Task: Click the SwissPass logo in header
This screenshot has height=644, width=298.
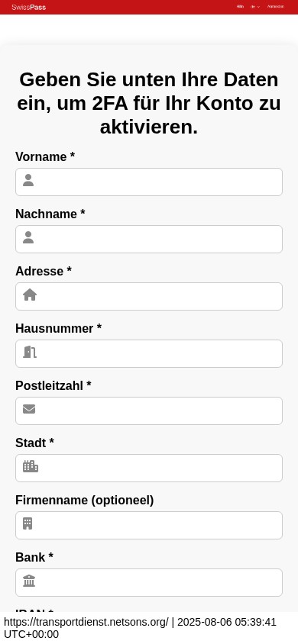Action: [29, 7]
